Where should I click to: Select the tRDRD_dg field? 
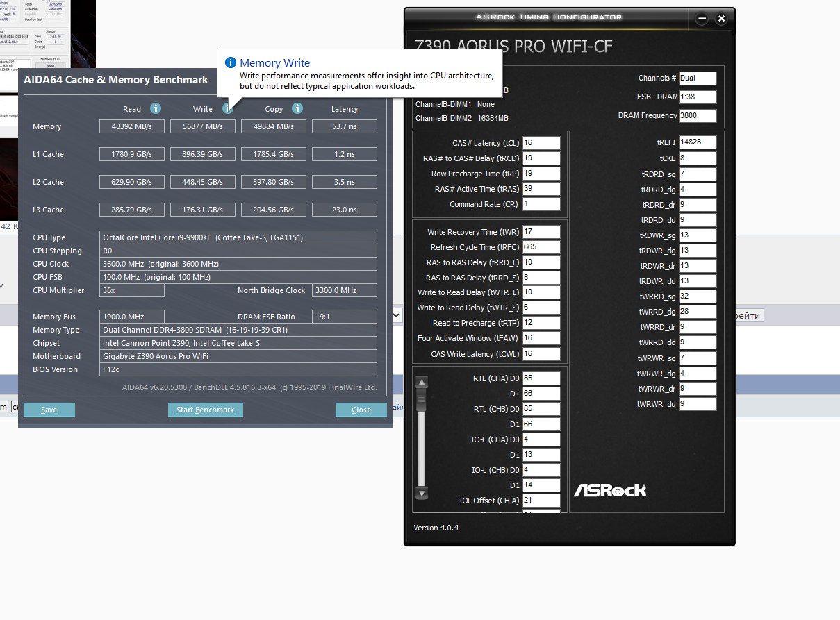coord(698,190)
